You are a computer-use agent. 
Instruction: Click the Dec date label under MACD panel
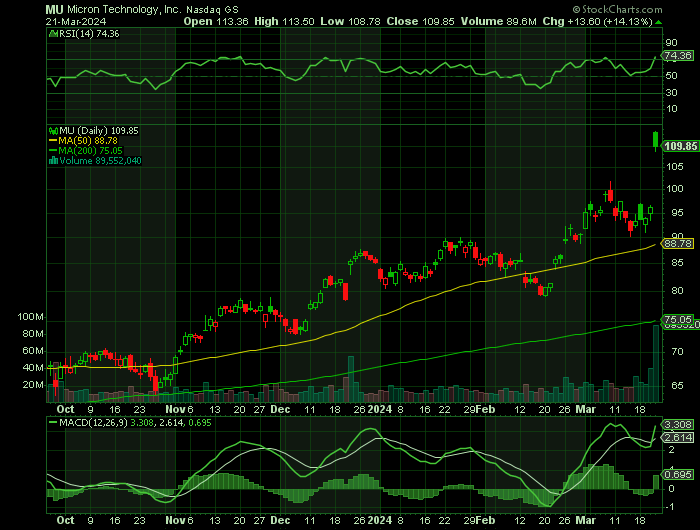click(281, 520)
